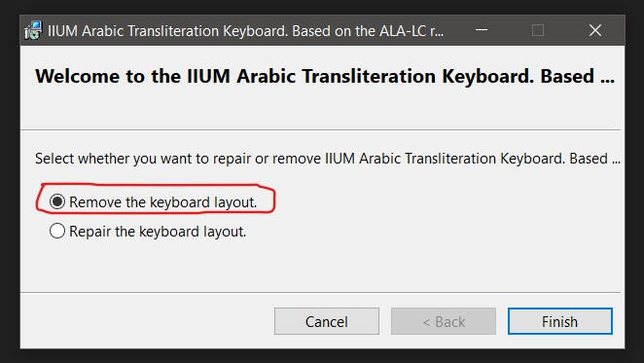Screen dimensions: 644x363
Task: Click the "Remove the keyboard layout." label text
Action: pos(163,202)
